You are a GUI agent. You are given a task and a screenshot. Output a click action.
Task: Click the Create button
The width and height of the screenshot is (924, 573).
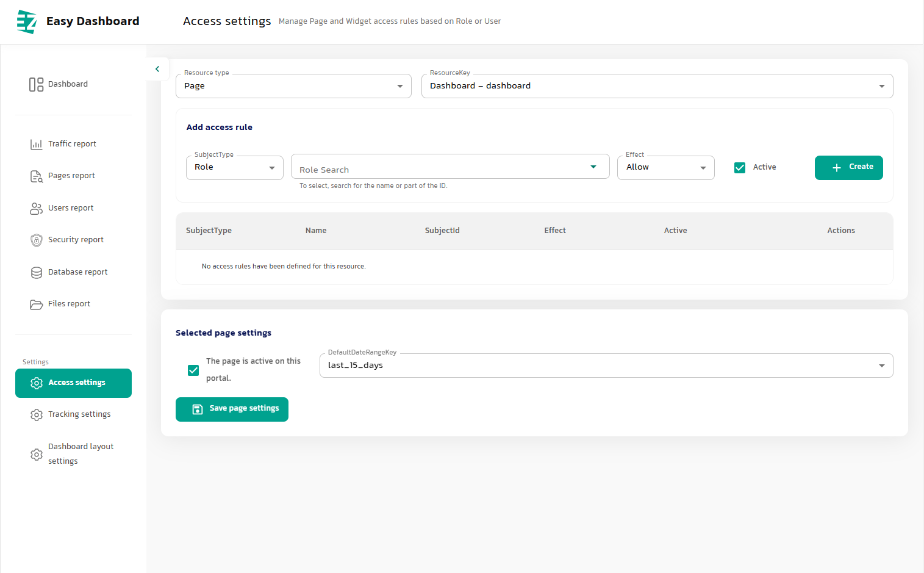click(848, 168)
